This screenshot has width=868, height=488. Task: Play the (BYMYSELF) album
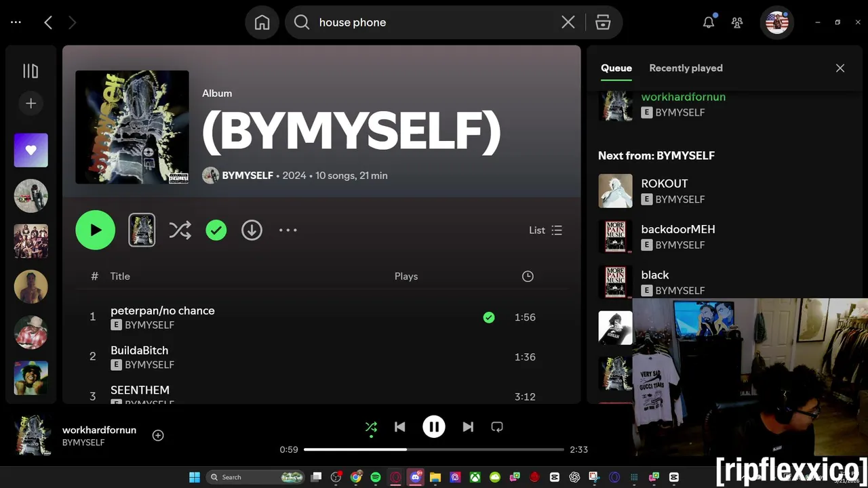coord(96,230)
